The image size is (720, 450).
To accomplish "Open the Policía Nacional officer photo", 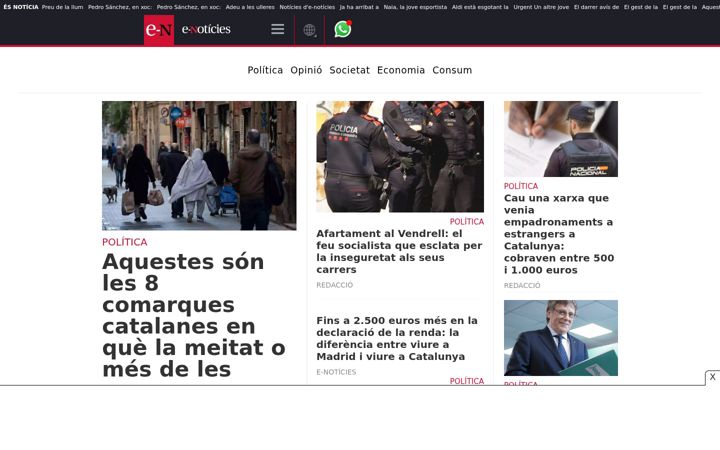I will 561,139.
